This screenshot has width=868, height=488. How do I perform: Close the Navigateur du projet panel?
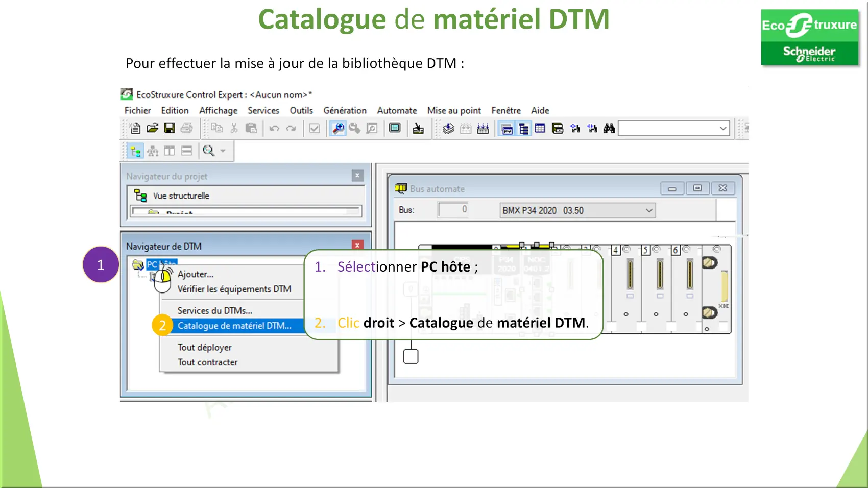(x=357, y=176)
